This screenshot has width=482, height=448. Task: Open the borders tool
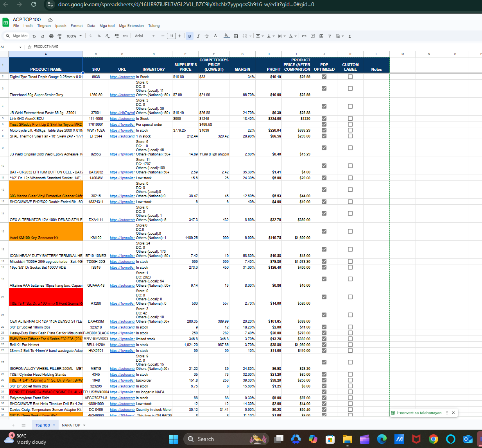[x=236, y=36]
